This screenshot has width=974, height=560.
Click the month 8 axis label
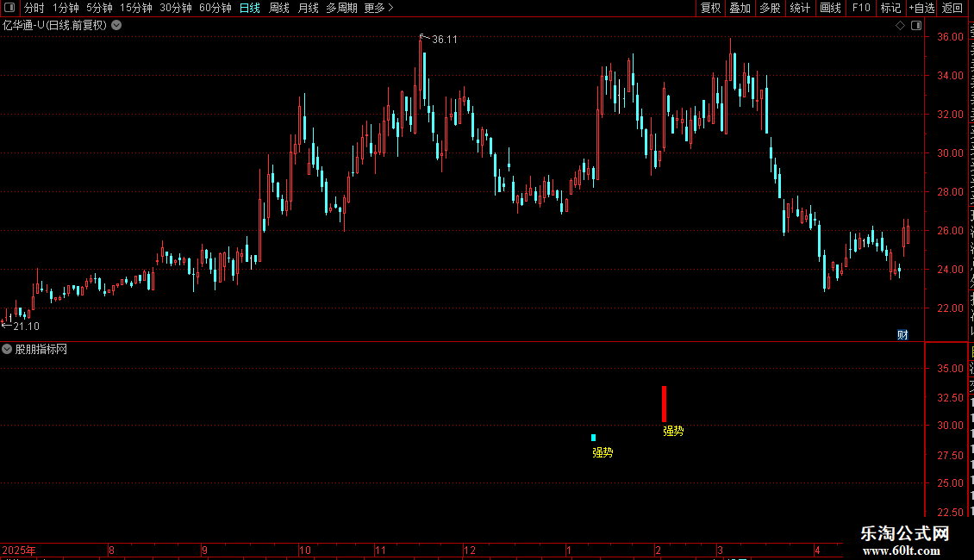pyautogui.click(x=112, y=550)
